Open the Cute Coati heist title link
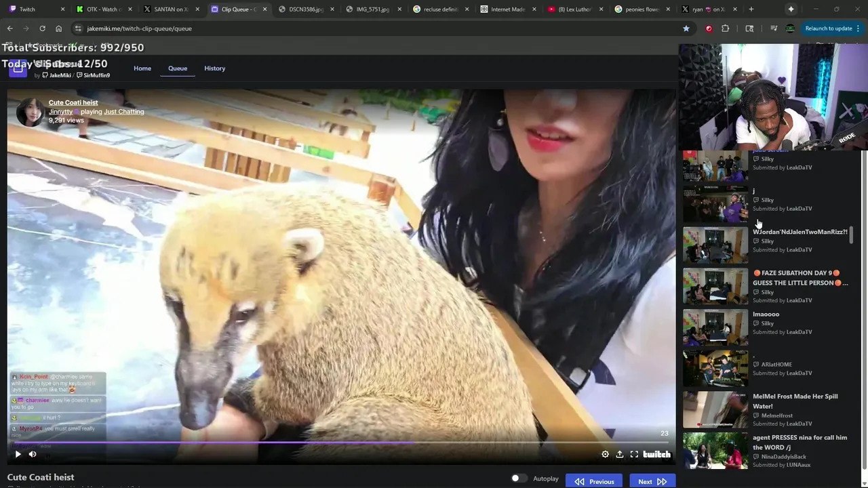This screenshot has width=868, height=488. 73,102
